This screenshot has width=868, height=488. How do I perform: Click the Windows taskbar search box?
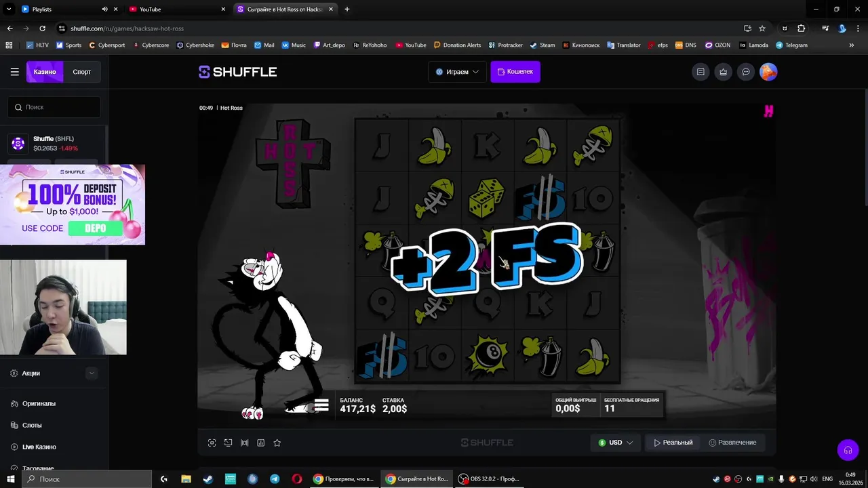pyautogui.click(x=87, y=479)
